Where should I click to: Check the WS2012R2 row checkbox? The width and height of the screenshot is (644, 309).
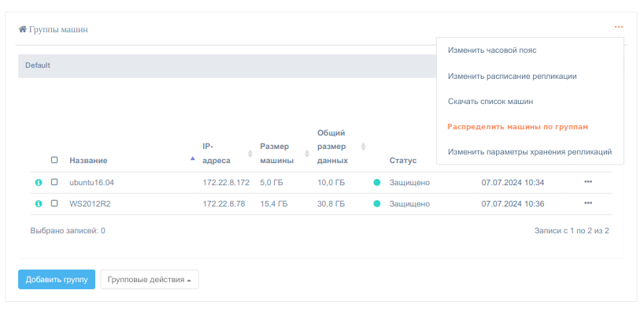click(54, 203)
